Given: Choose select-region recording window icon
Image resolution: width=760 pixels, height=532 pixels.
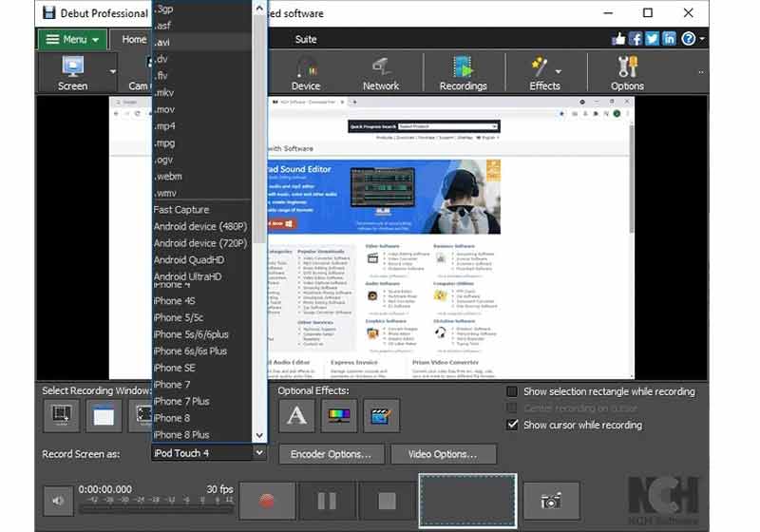Looking at the screenshot, I should coord(62,416).
